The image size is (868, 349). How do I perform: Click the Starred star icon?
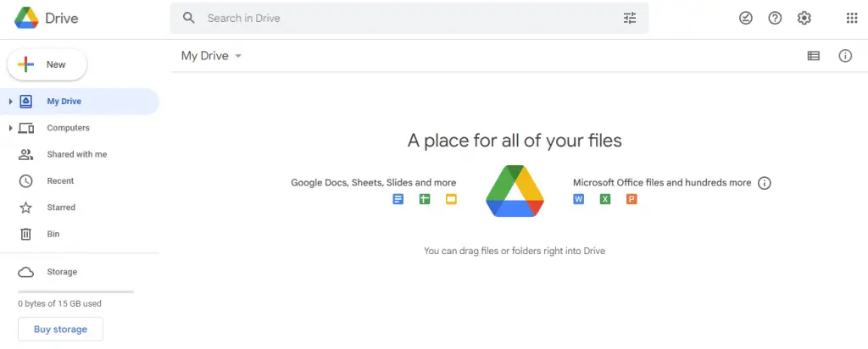coord(26,208)
